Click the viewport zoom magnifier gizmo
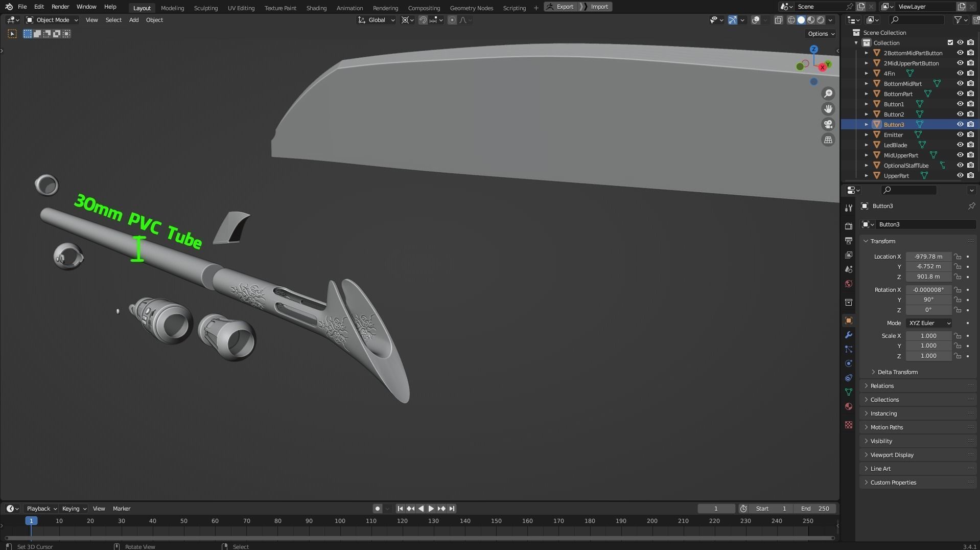 (828, 94)
